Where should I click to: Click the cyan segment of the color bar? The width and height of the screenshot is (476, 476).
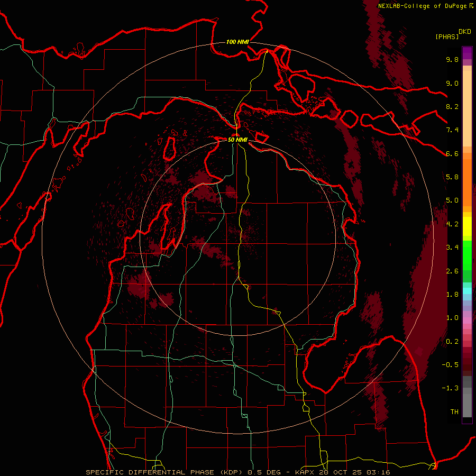point(467,291)
